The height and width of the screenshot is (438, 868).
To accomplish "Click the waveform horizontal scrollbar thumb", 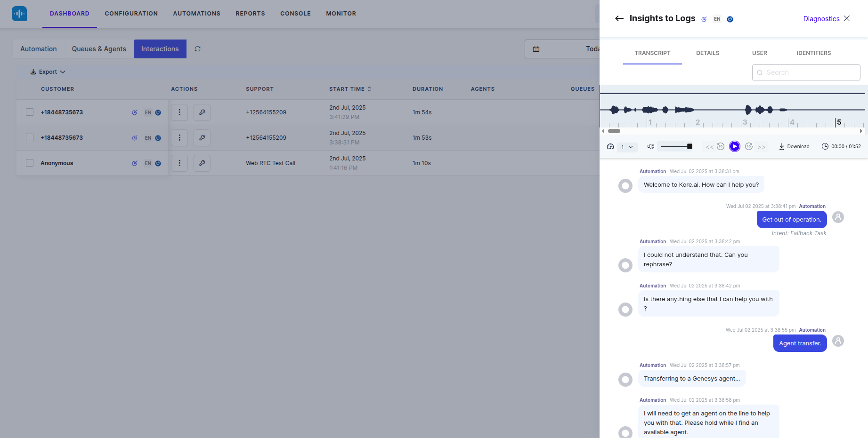I will coord(614,131).
